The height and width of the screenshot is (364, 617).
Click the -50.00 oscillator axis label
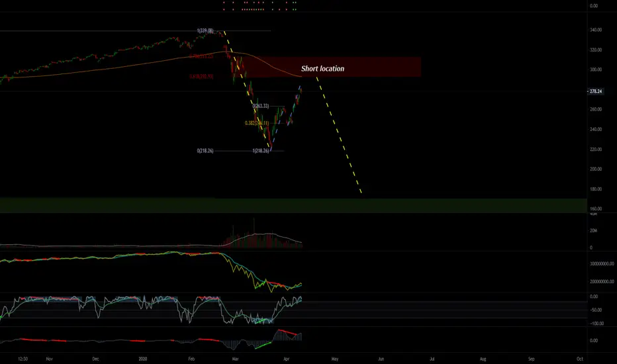pos(596,310)
